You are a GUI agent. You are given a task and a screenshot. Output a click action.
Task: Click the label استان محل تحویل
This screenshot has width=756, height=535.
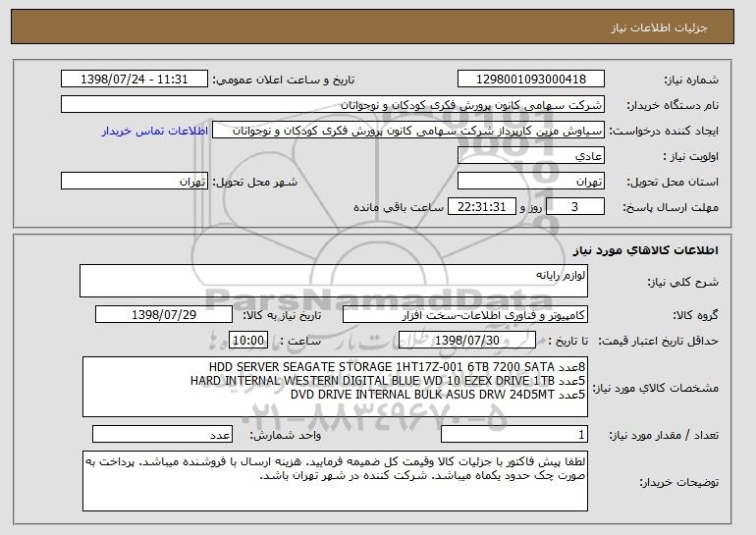(x=673, y=183)
